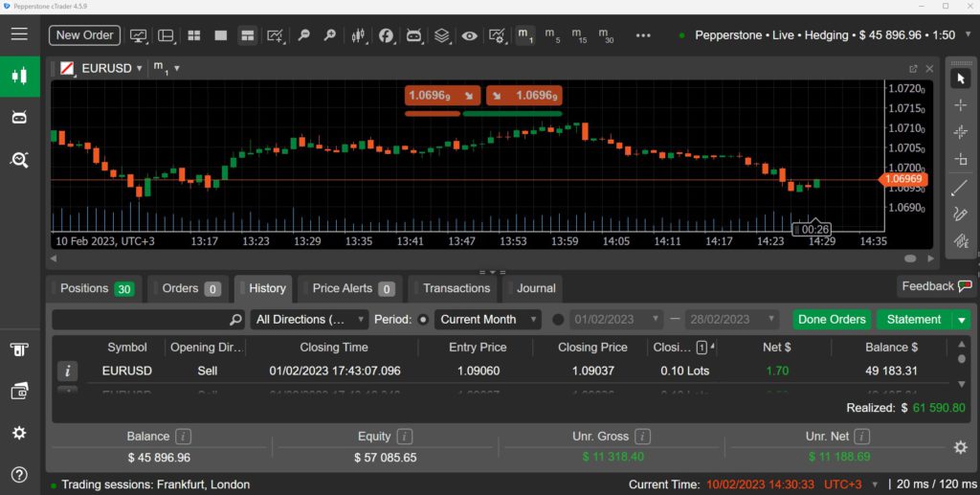Switch chart to m30 timeframe
980x495 pixels.
606,35
